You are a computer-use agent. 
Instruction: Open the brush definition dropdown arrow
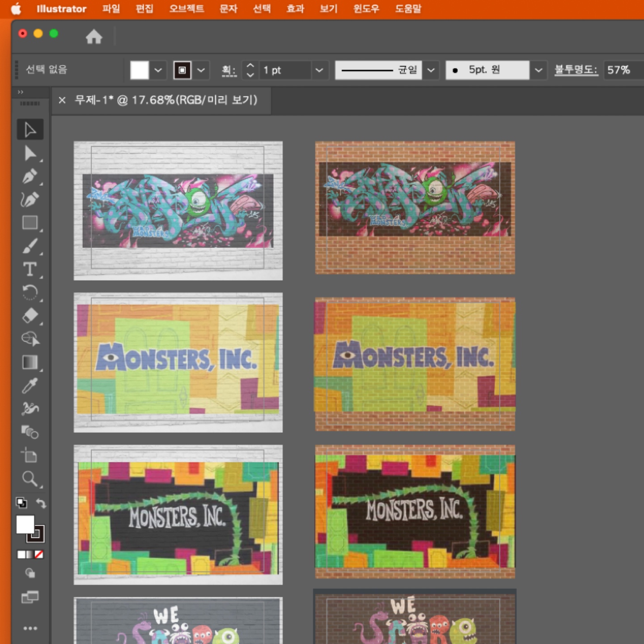[538, 70]
